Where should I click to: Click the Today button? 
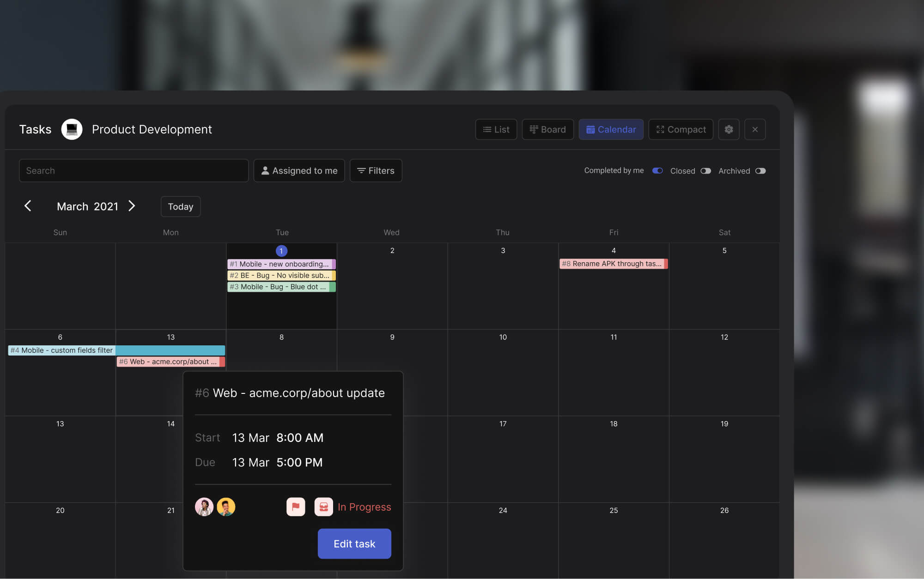pyautogui.click(x=180, y=206)
